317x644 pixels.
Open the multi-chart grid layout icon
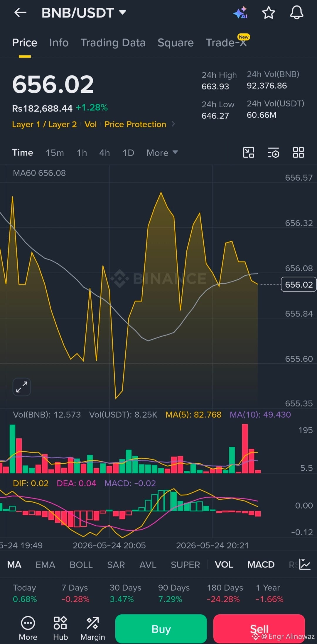[299, 152]
